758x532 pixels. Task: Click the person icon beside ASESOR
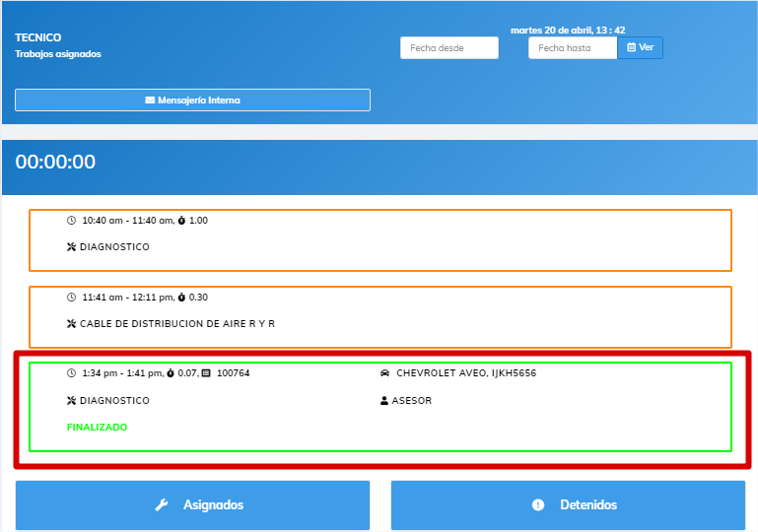[384, 401]
